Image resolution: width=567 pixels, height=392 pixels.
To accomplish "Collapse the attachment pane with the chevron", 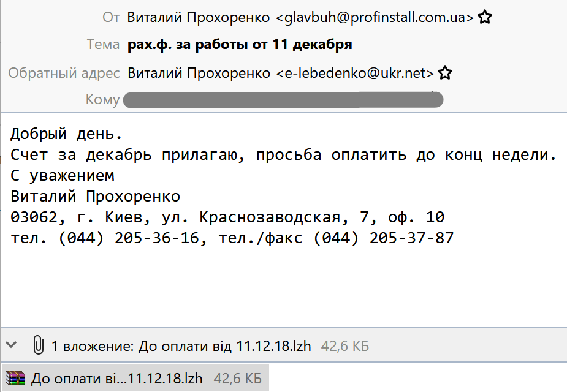I will pos(12,346).
